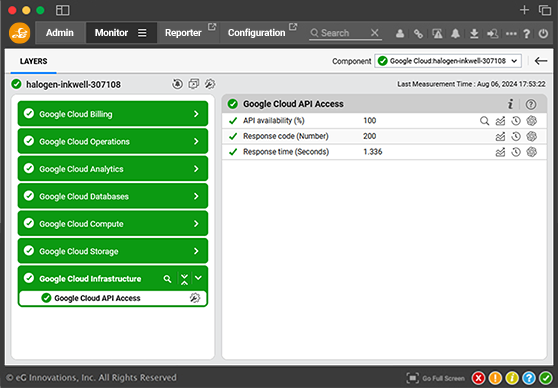The image size is (558, 388).
Task: Click the chain link icon in toolbar
Action: tap(418, 34)
